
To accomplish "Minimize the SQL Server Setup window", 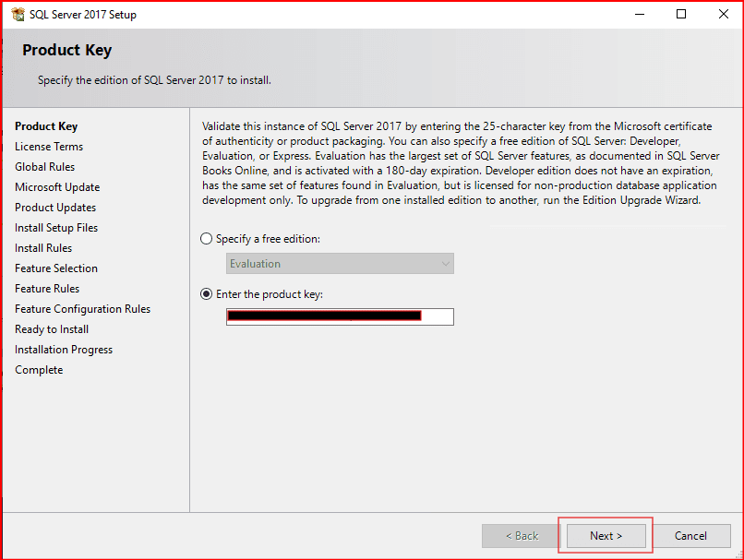I will tap(638, 15).
